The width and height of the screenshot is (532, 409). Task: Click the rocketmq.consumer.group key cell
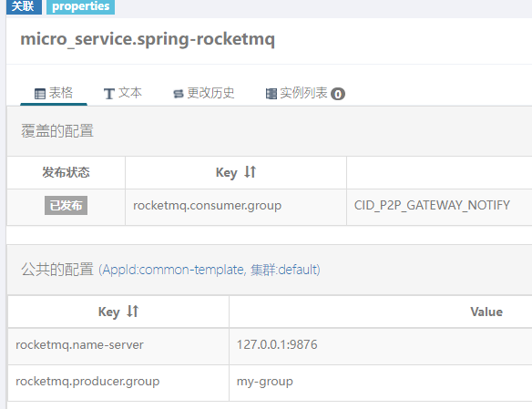click(236, 207)
